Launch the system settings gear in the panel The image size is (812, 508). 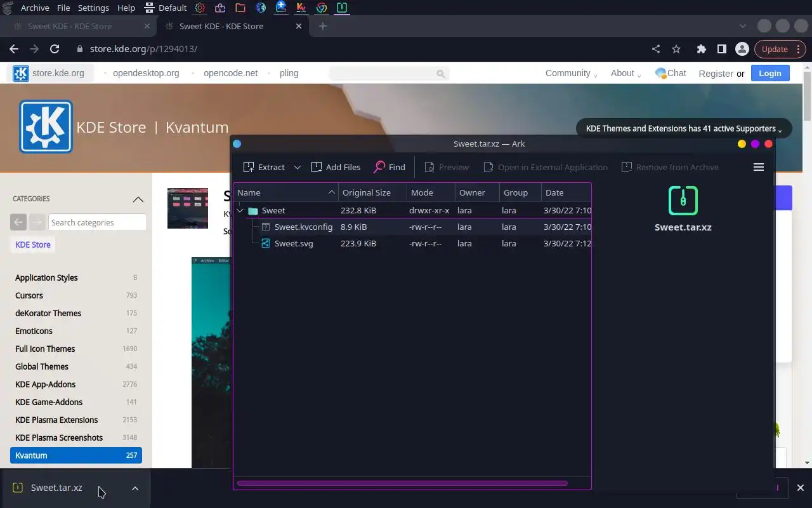click(x=200, y=8)
